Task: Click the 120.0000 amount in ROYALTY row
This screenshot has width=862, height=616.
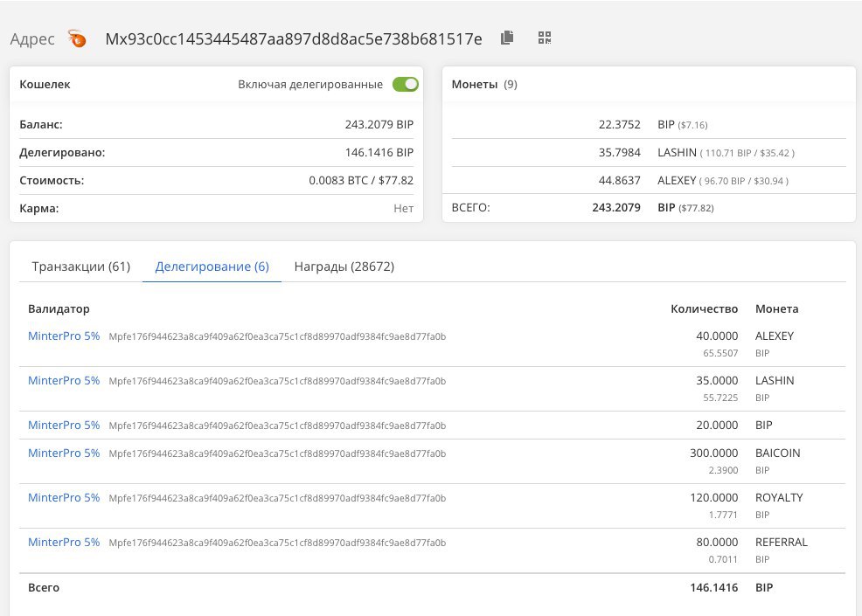Action: point(713,497)
